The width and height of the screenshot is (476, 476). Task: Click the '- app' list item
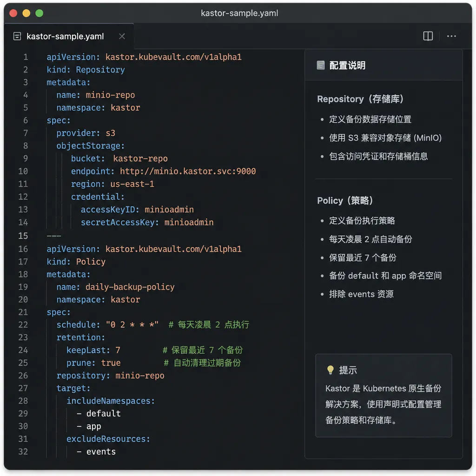coord(89,426)
